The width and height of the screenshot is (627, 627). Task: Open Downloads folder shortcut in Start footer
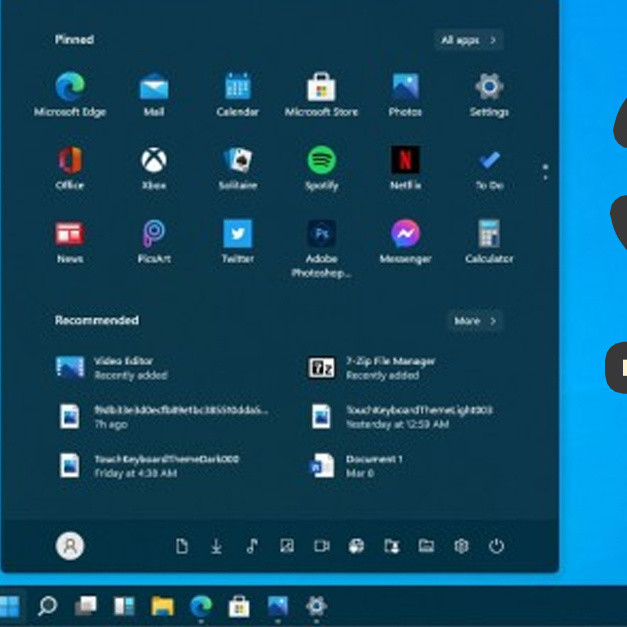point(216,546)
